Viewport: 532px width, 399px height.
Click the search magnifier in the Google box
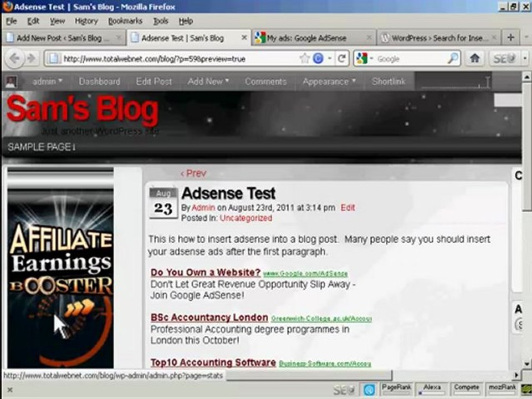click(453, 59)
